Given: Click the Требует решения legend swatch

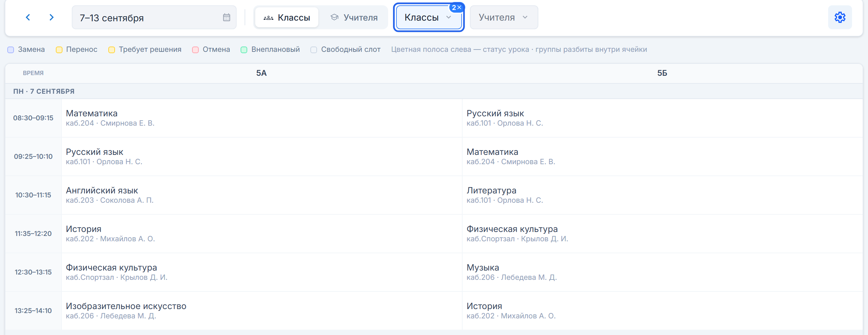Looking at the screenshot, I should coord(112,50).
